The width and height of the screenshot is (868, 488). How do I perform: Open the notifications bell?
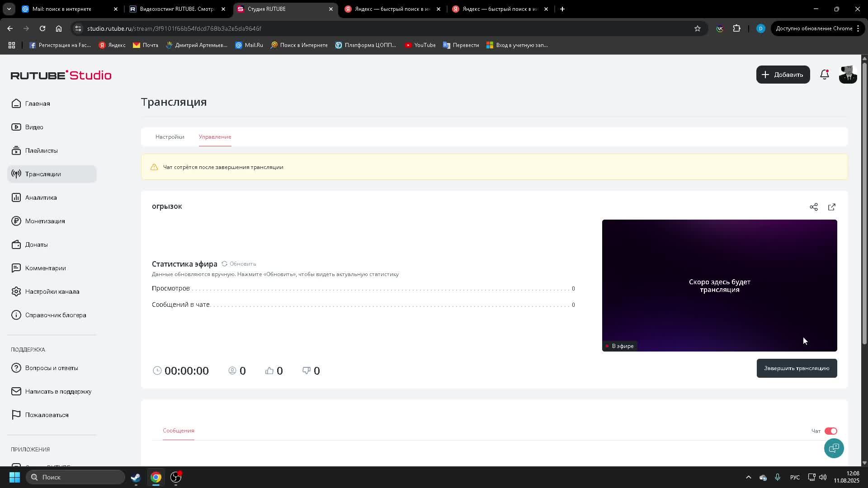click(x=824, y=75)
